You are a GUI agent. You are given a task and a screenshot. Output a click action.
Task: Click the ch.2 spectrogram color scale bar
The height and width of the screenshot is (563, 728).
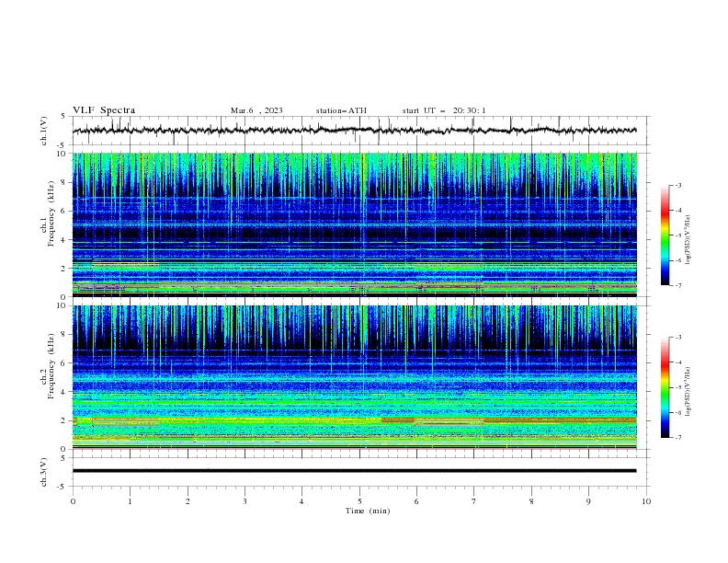(665, 387)
